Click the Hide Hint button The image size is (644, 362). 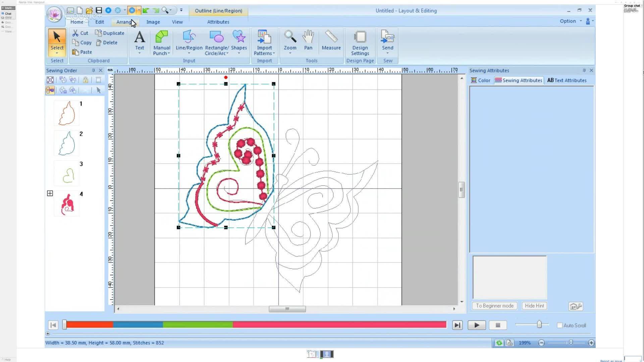[x=534, y=306]
